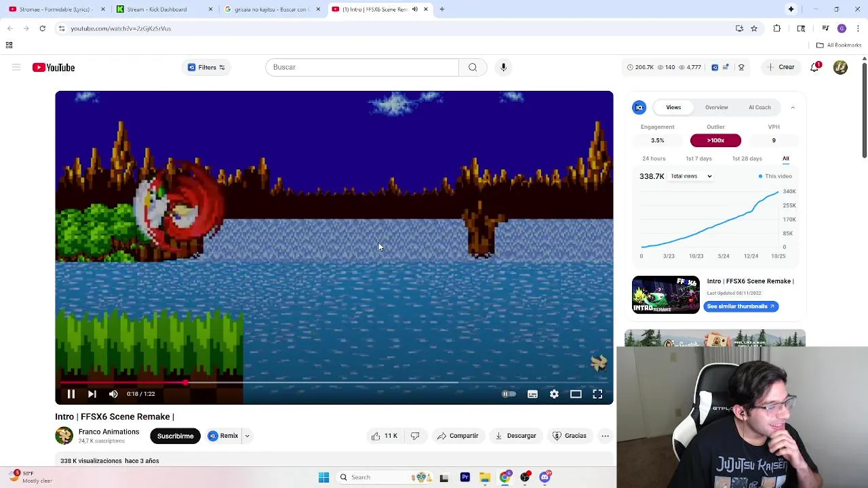Click the Descargar download button
The image size is (868, 488).
516,436
